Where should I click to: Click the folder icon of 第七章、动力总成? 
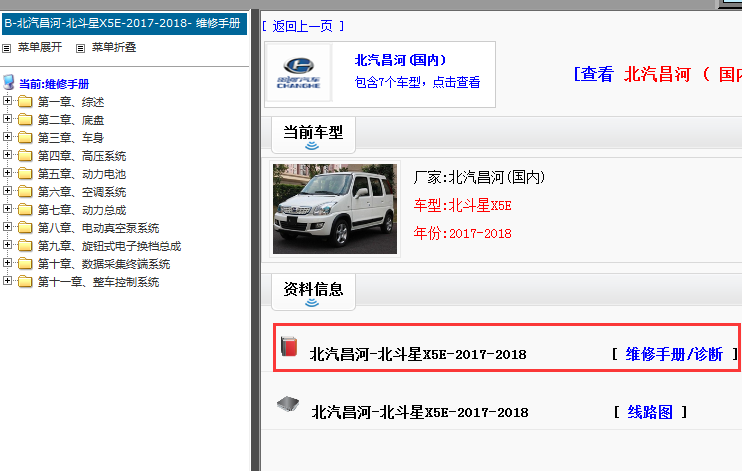[x=25, y=210]
